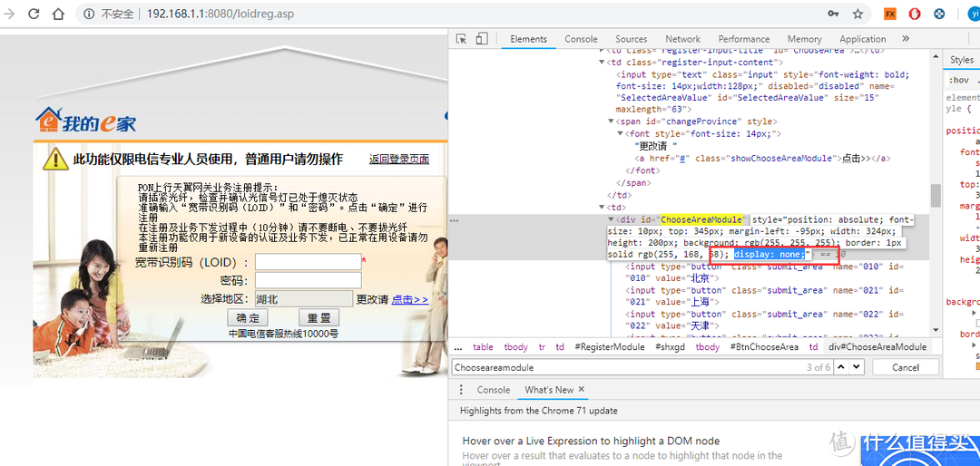Viewport: 980px width, 466px height.
Task: Click the address bar URL
Action: pyautogui.click(x=220, y=14)
